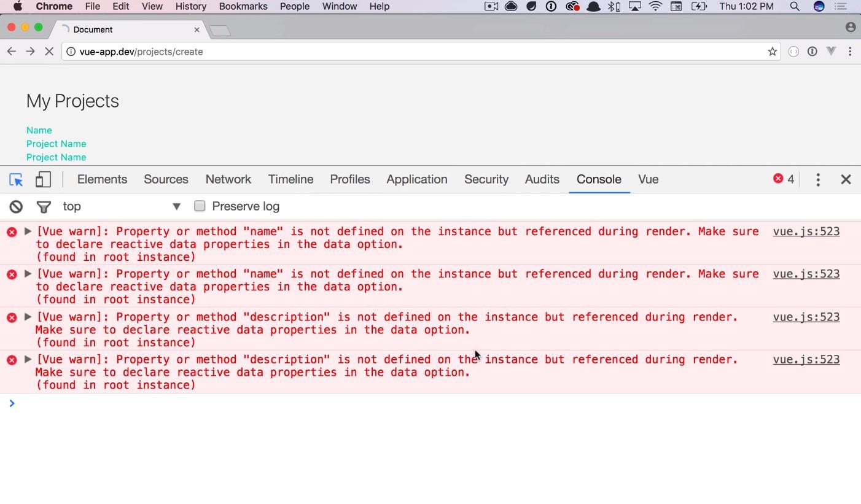This screenshot has width=861, height=504.
Task: Toggle the device toolbar icon in DevTools
Action: tap(43, 179)
